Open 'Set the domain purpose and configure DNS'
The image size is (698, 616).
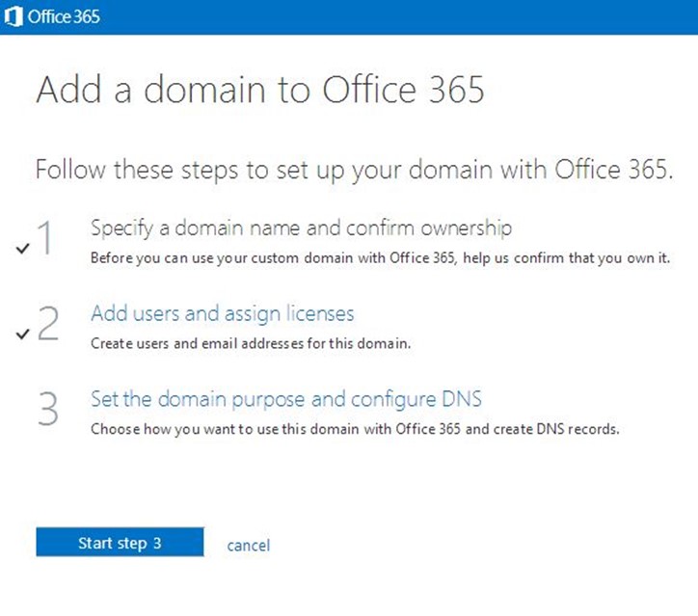point(286,399)
